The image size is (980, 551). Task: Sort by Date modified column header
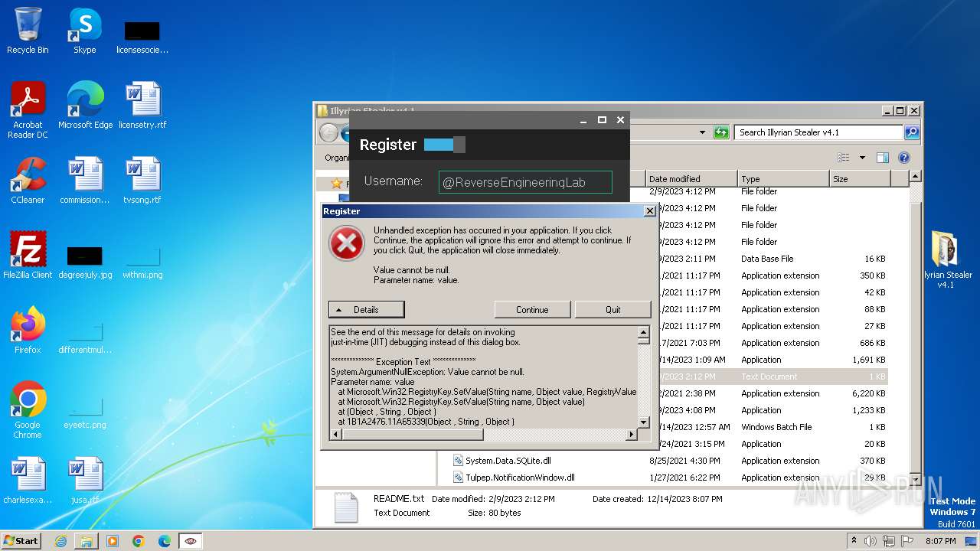click(691, 178)
